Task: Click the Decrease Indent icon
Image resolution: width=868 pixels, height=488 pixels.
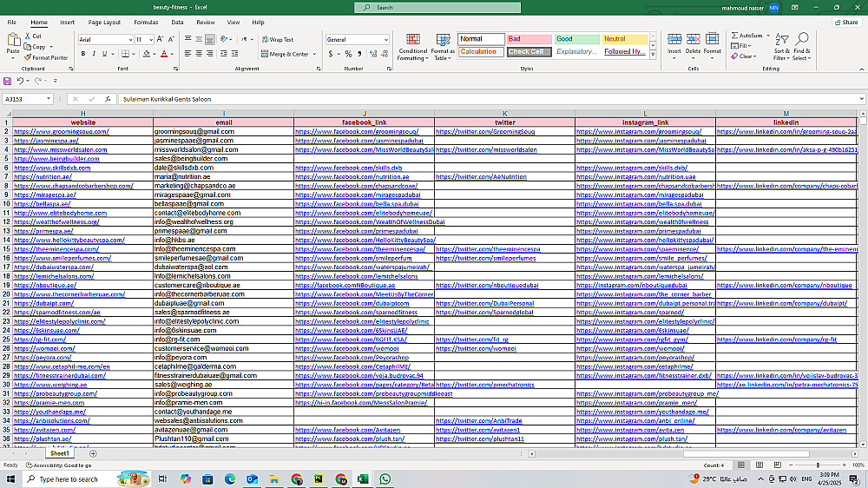Action: (224, 54)
